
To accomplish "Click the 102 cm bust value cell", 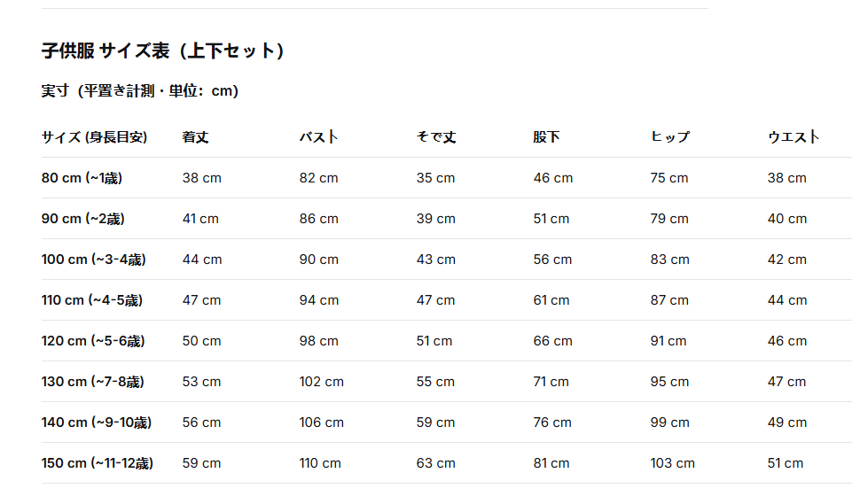I will click(322, 381).
